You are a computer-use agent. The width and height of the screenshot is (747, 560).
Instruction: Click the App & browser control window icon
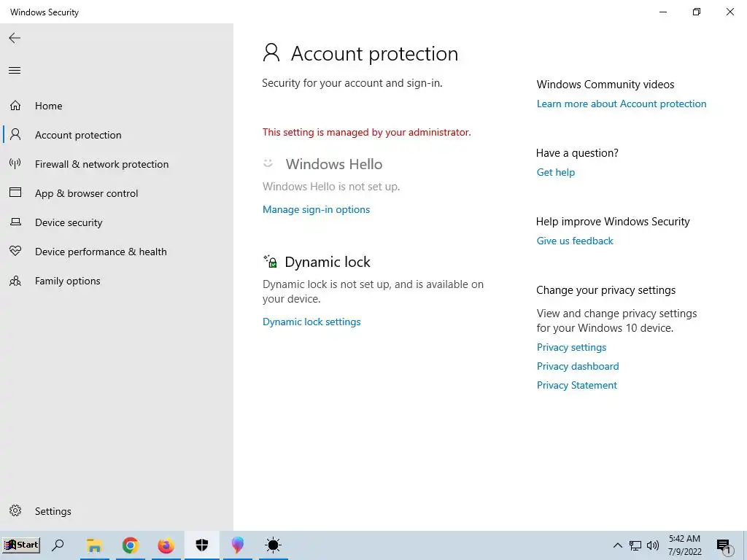[x=15, y=192]
